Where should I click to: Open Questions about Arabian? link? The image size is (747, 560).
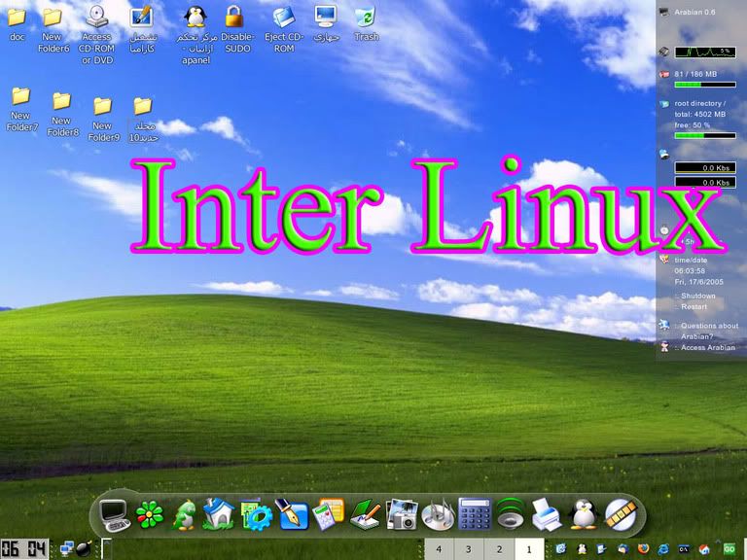pyautogui.click(x=709, y=331)
